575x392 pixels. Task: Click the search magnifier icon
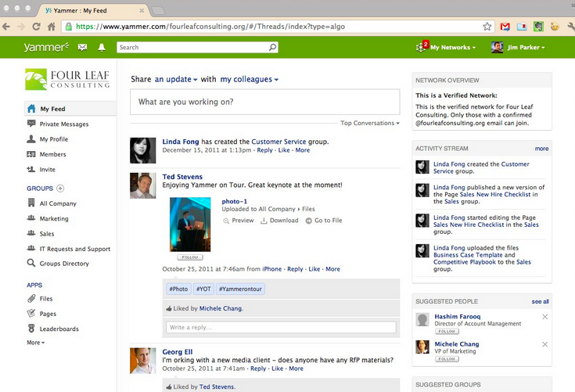point(272,47)
